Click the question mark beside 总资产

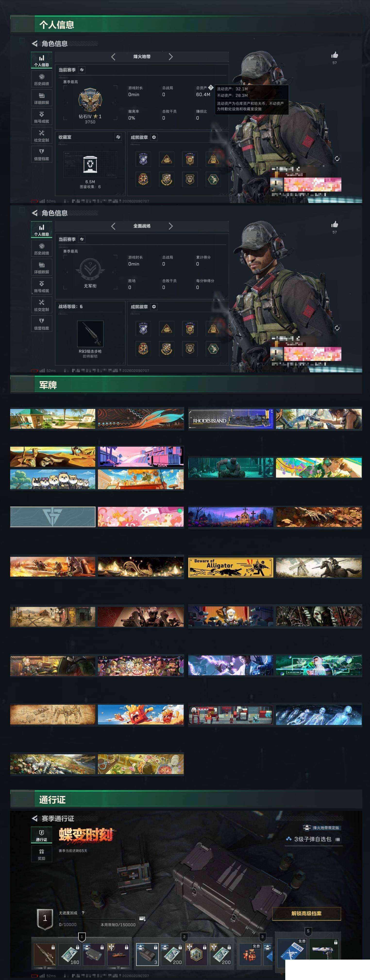pyautogui.click(x=211, y=87)
